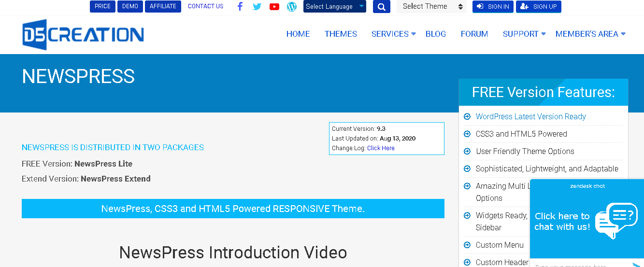The image size is (644, 267).
Task: Expand the SERVICES menu
Action: [394, 34]
